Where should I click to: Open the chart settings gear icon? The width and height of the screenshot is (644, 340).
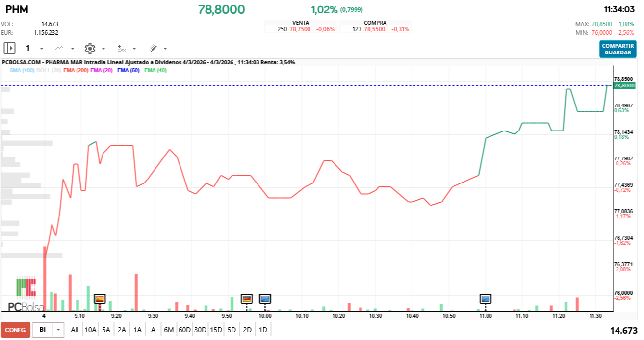click(x=89, y=48)
